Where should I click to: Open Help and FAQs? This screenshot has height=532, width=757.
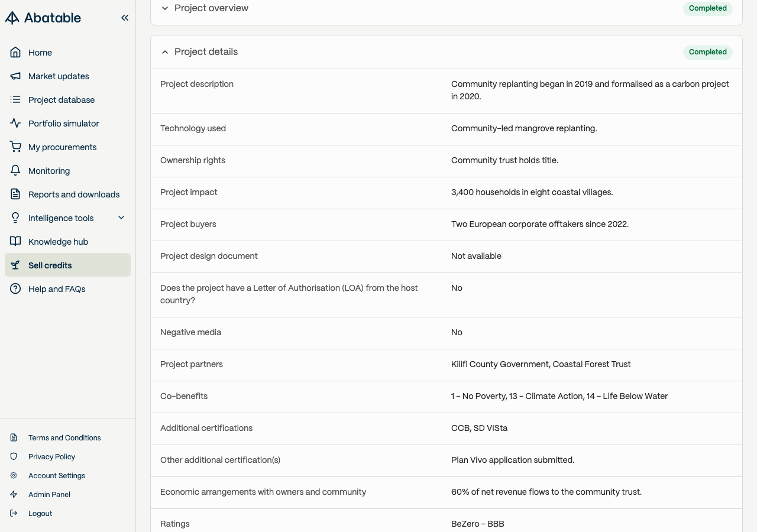click(67, 289)
